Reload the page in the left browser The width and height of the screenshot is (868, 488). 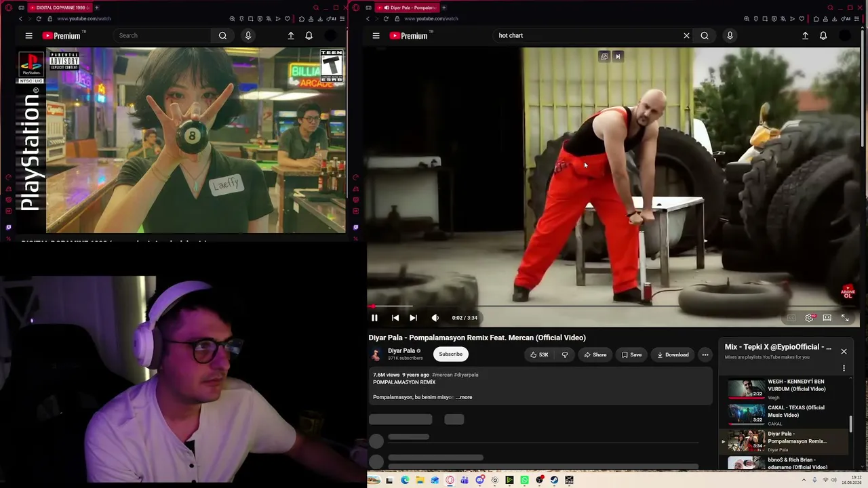click(39, 19)
